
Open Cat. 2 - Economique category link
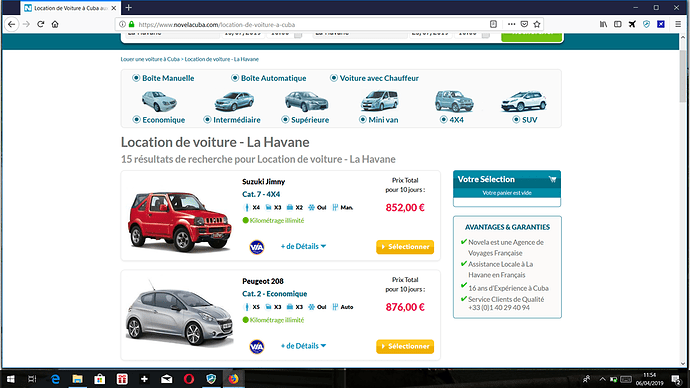pos(275,293)
